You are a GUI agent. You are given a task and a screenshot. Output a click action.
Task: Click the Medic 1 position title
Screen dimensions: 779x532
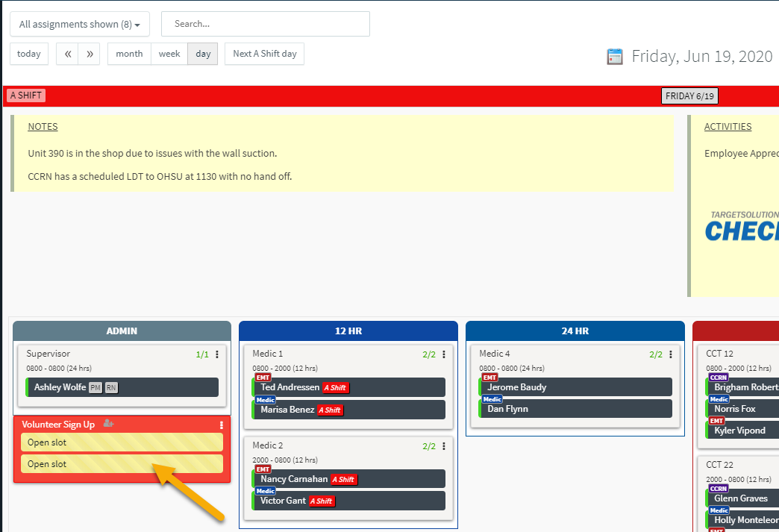tap(267, 354)
